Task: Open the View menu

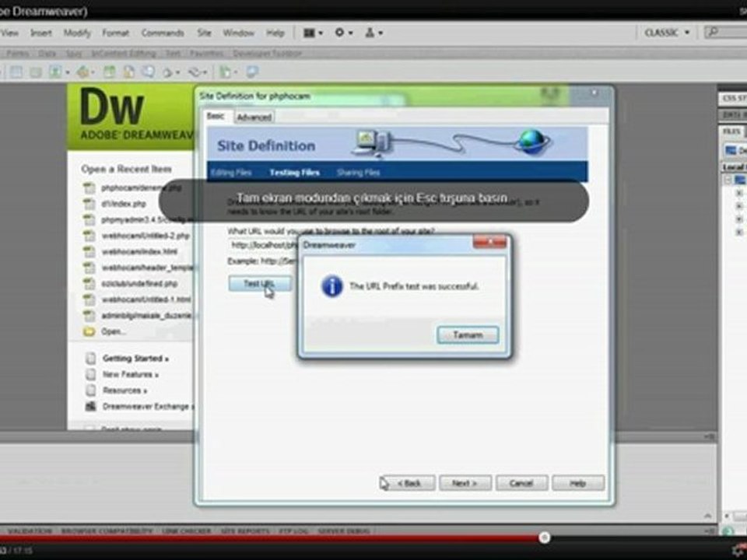Action: [9, 33]
